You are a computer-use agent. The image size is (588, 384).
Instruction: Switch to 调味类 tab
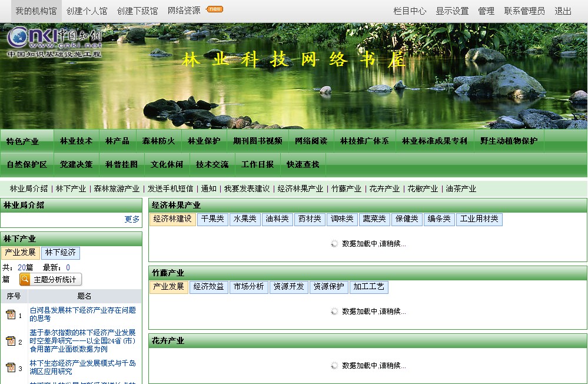(x=342, y=219)
